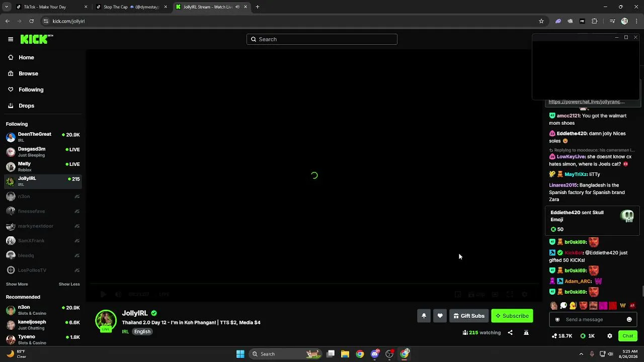Show hidden system tray icons
This screenshot has height=362, width=644.
tap(581, 354)
